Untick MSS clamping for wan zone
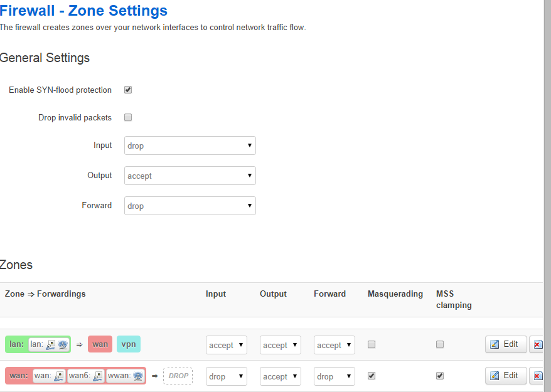 (x=440, y=376)
